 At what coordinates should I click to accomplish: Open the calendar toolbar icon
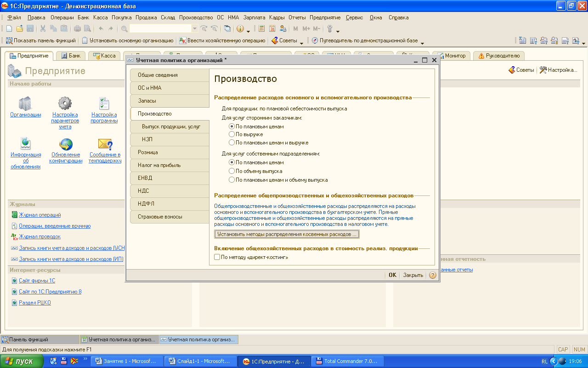tap(272, 29)
